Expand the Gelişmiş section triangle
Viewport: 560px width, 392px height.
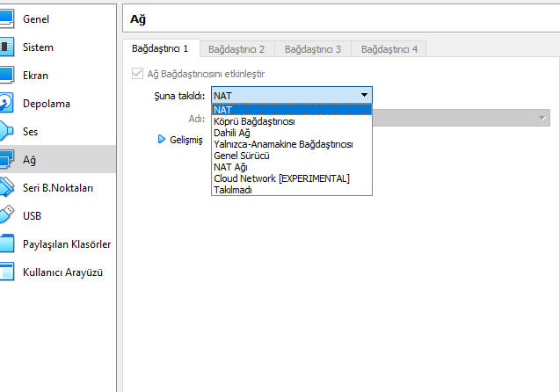point(162,139)
